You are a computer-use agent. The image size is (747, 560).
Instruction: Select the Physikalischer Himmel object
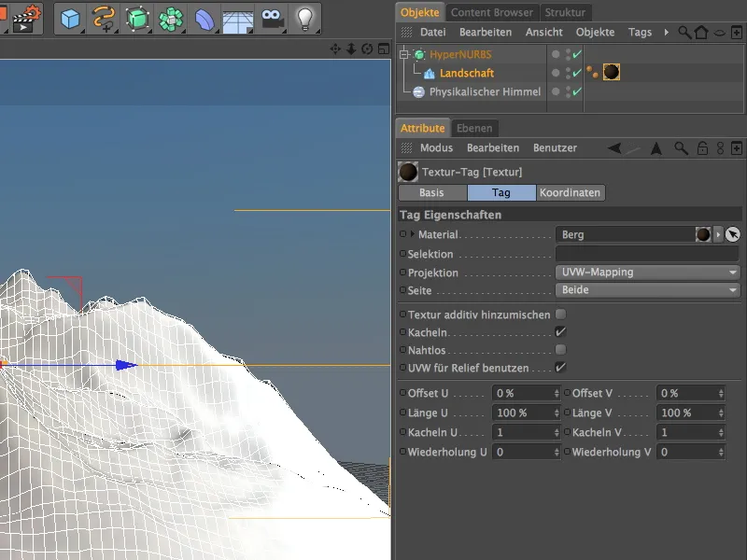[485, 91]
